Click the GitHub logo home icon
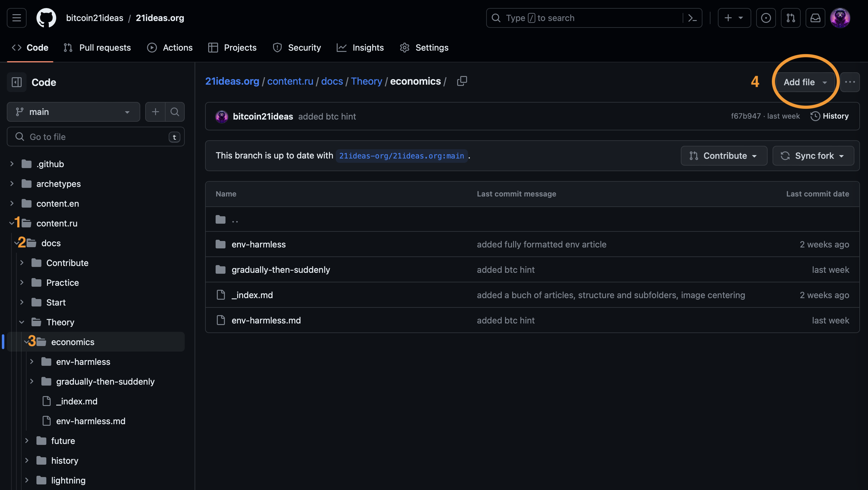The height and width of the screenshot is (490, 868). [x=46, y=18]
